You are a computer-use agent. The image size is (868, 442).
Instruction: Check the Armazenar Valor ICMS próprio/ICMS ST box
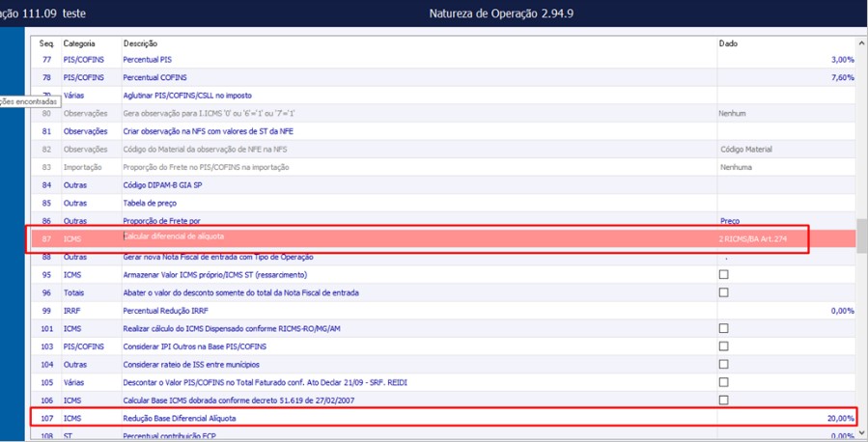(723, 274)
